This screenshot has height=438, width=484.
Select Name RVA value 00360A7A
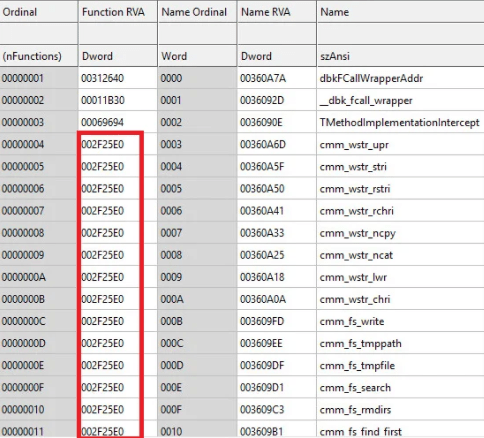277,78
